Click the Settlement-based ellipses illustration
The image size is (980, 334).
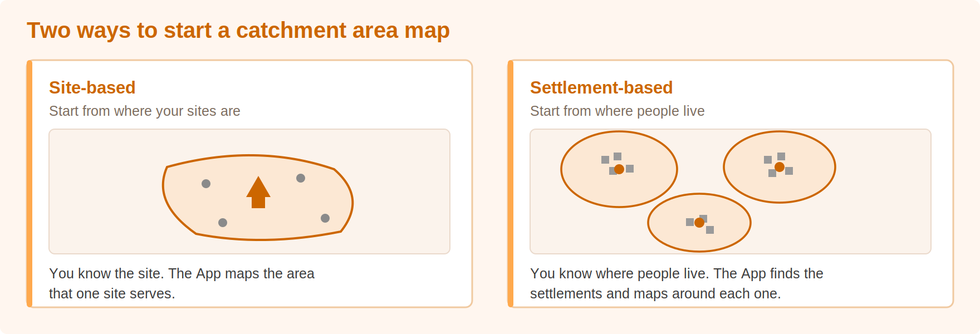point(731,191)
